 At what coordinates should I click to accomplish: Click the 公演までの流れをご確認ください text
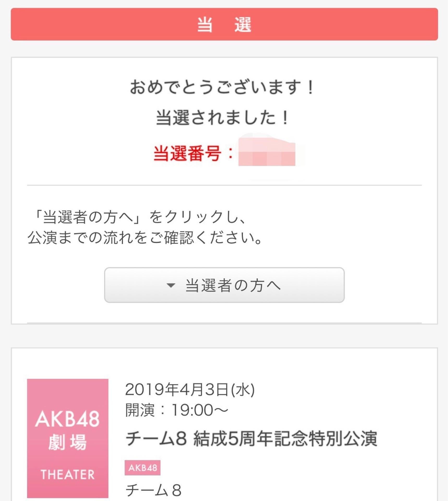[x=145, y=238]
